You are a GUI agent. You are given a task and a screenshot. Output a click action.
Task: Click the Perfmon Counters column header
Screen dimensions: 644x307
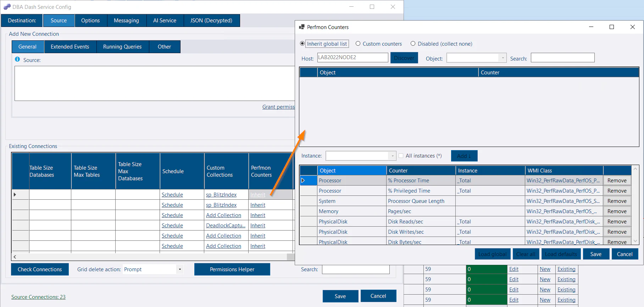[271, 171]
